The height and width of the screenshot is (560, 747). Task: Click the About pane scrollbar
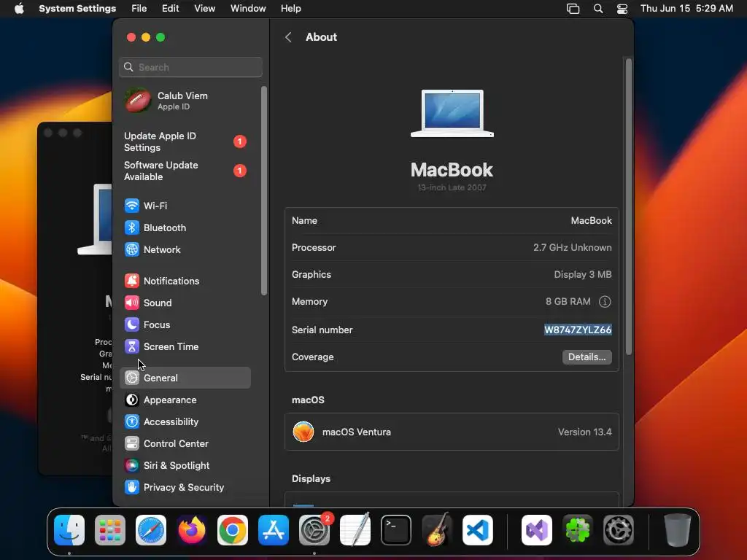click(x=629, y=206)
